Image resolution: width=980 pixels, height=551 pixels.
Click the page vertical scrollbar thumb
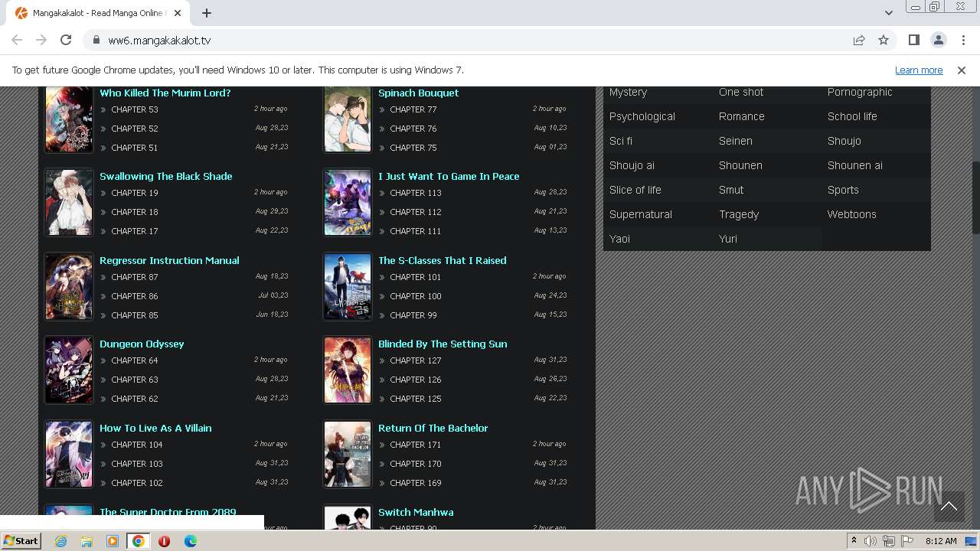point(975,197)
